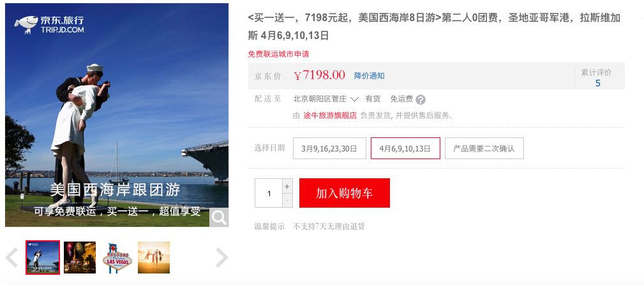Select the Las Vegas sign thumbnail
The height and width of the screenshot is (285, 644).
tap(117, 258)
